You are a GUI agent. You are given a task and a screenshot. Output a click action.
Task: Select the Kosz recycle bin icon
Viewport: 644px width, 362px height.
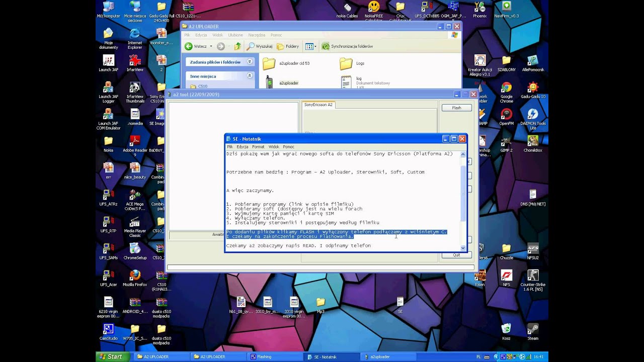pos(506,332)
